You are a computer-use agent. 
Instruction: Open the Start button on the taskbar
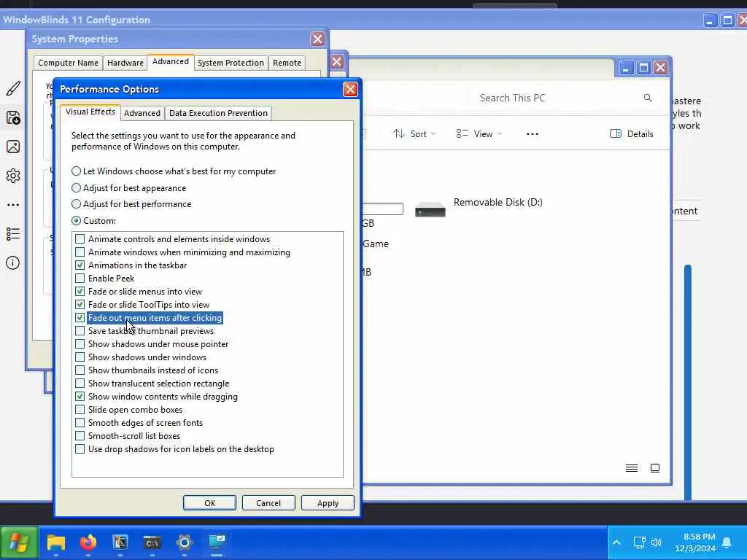click(x=19, y=542)
